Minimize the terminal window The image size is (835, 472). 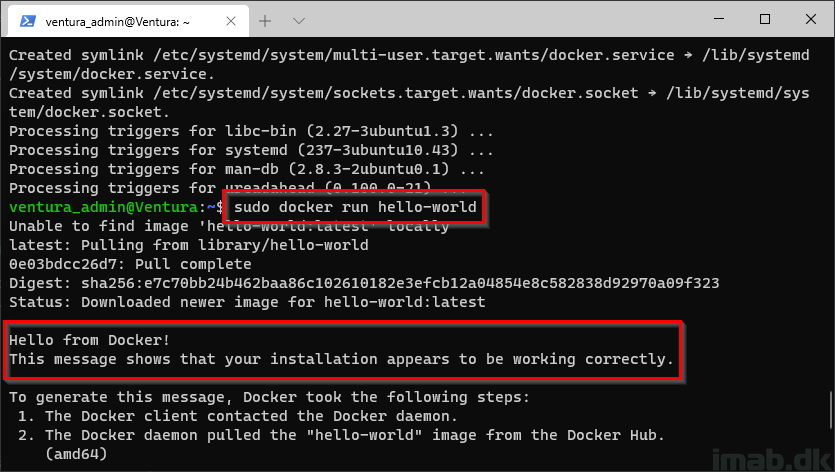click(x=719, y=19)
